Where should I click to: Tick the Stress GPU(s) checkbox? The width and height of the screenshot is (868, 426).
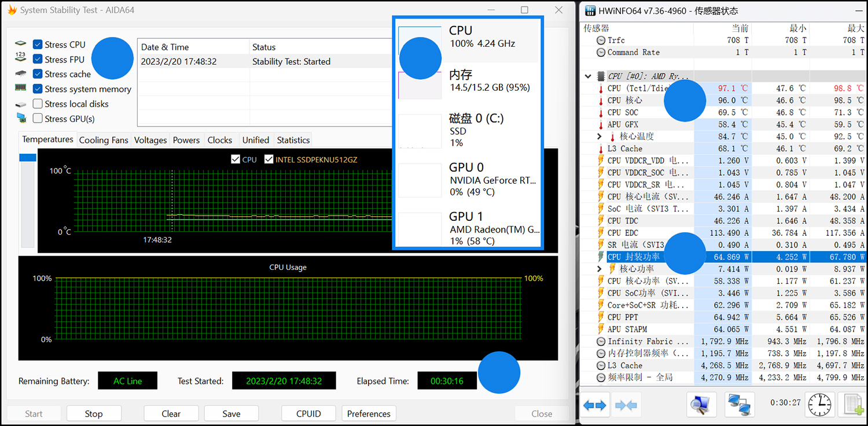point(38,118)
